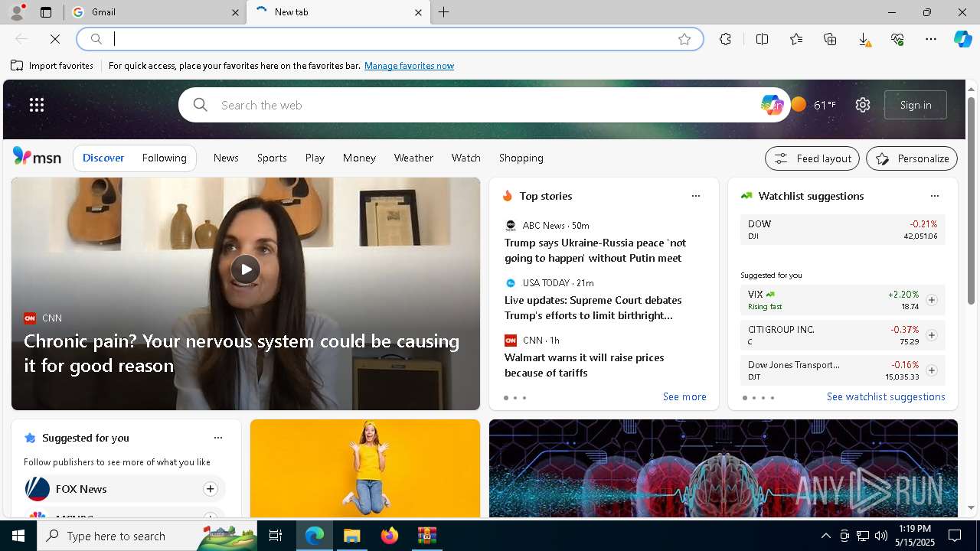Viewport: 980px width, 551px height.
Task: Open the Watch menu item
Action: pyautogui.click(x=466, y=158)
